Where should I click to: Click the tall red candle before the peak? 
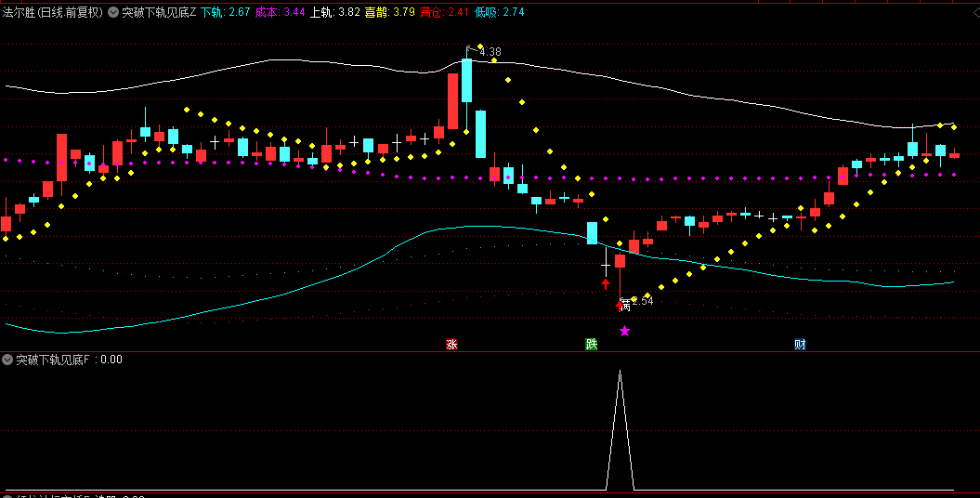pyautogui.click(x=452, y=100)
